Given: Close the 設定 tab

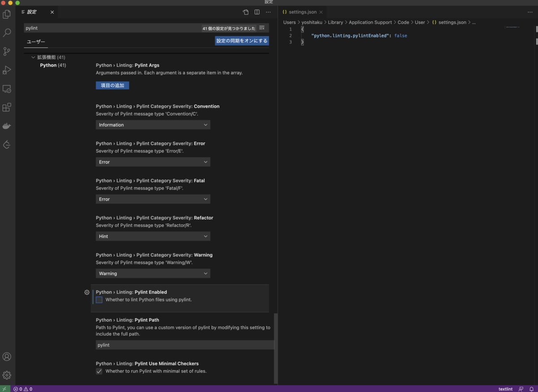Looking at the screenshot, I should pyautogui.click(x=52, y=12).
